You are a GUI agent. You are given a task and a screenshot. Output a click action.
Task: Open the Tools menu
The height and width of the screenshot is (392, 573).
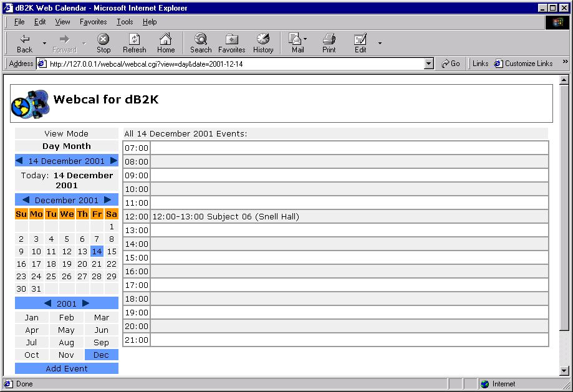point(125,22)
